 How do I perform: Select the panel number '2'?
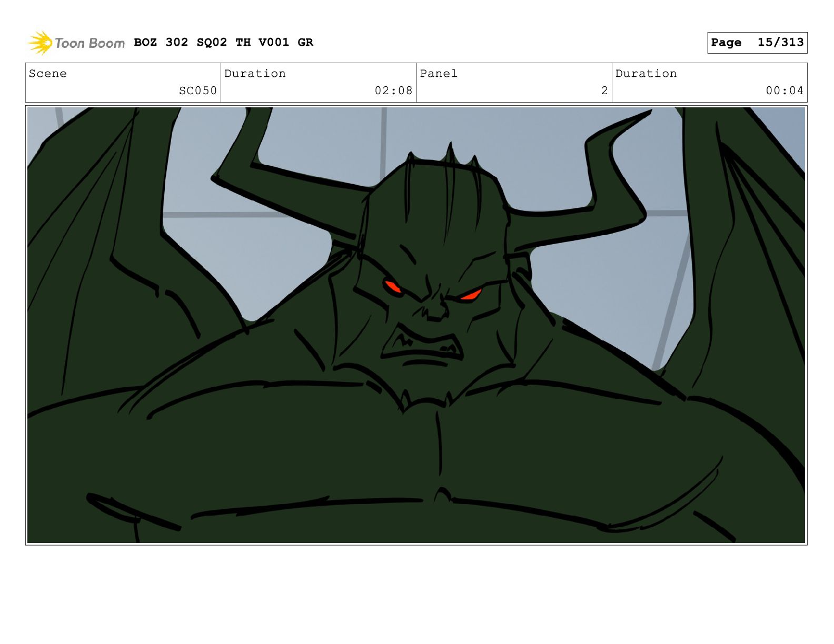coord(604,90)
